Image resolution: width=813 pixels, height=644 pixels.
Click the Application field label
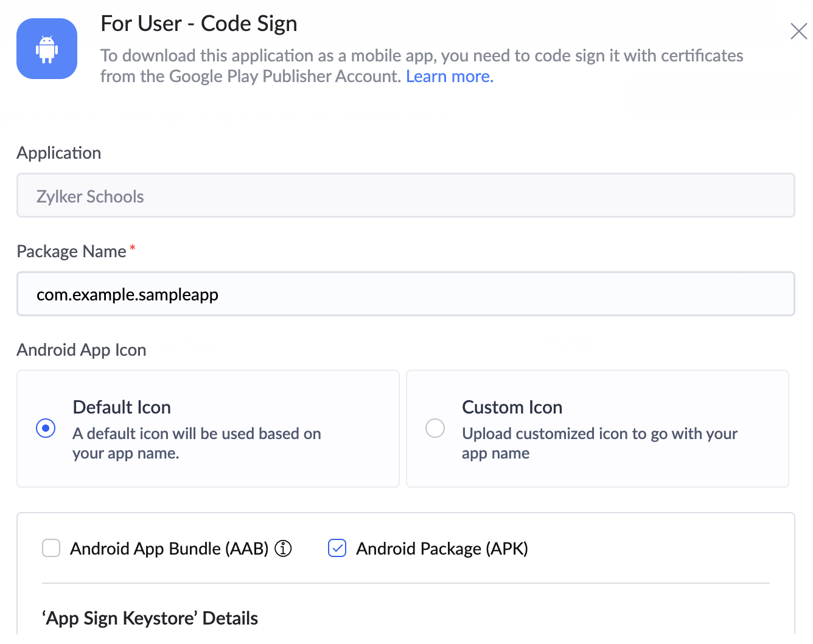pos(59,153)
